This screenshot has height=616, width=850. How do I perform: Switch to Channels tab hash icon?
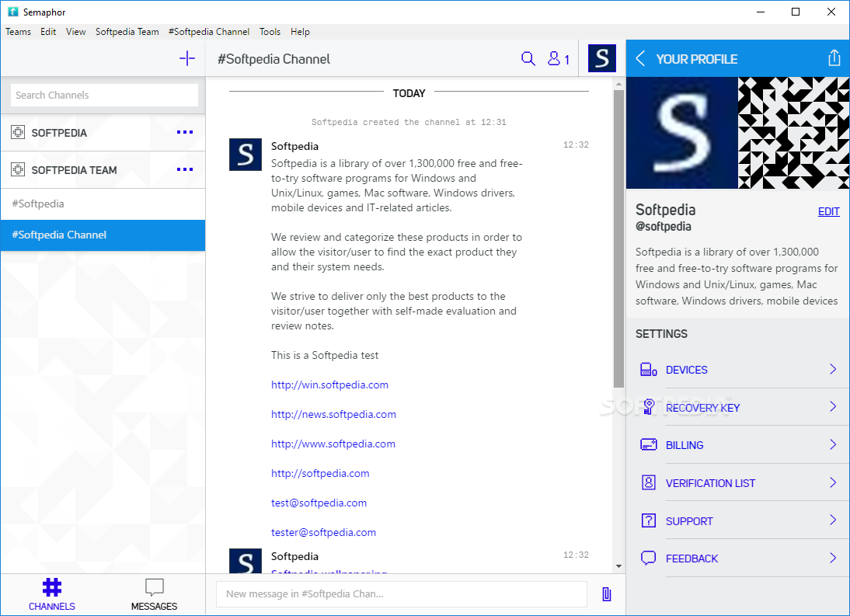(52, 587)
